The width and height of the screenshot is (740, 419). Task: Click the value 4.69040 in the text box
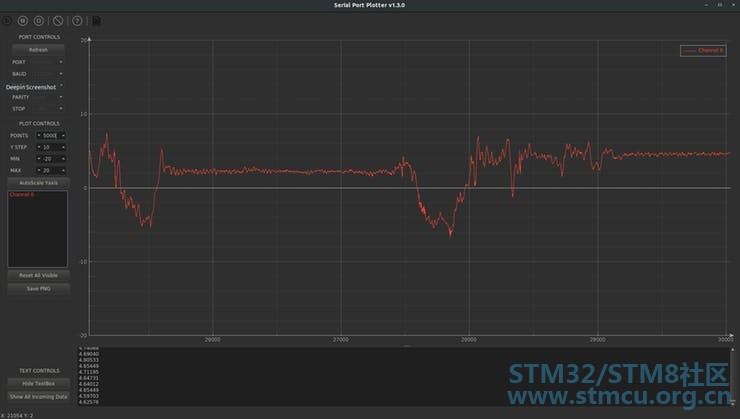tap(89, 354)
